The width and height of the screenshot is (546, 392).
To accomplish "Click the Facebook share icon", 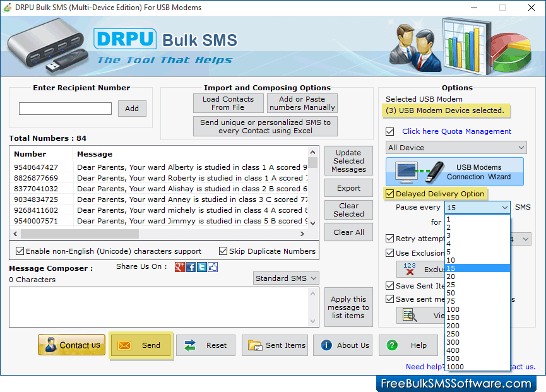I will pos(191,267).
